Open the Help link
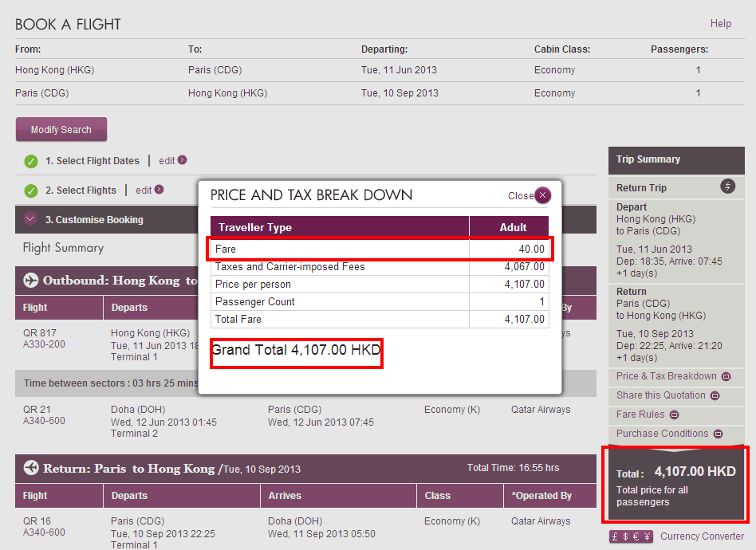756x550 pixels. (x=720, y=24)
